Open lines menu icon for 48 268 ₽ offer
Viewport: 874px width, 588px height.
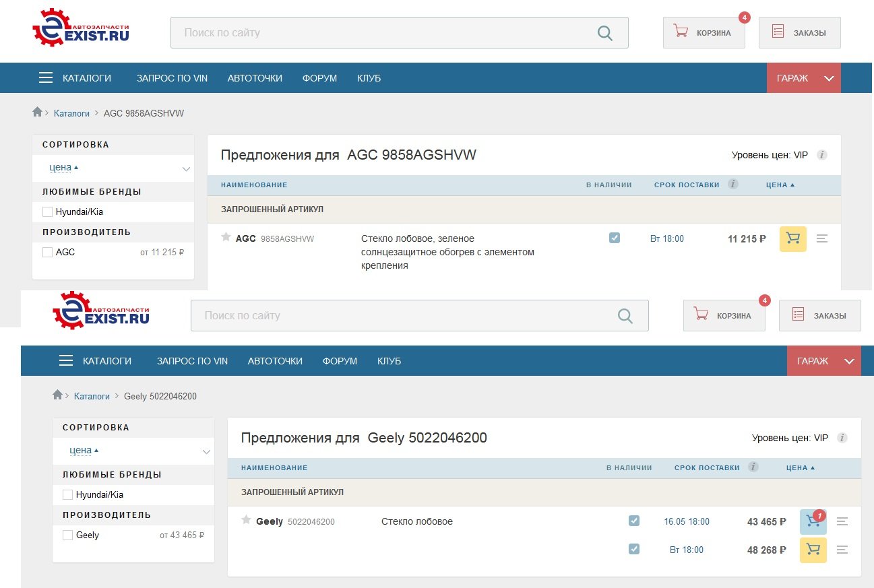tap(842, 550)
